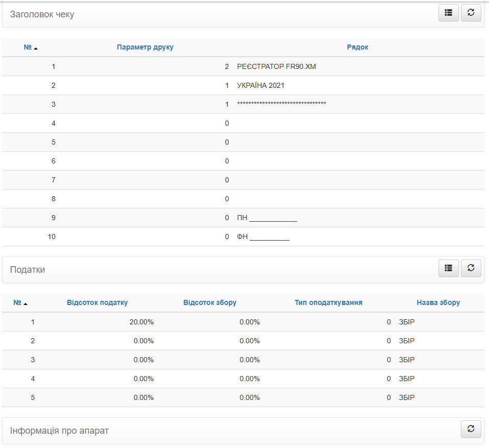Screen dimensions: 489x448
Task: Sort by Відсоток податку column
Action: pyautogui.click(x=97, y=302)
